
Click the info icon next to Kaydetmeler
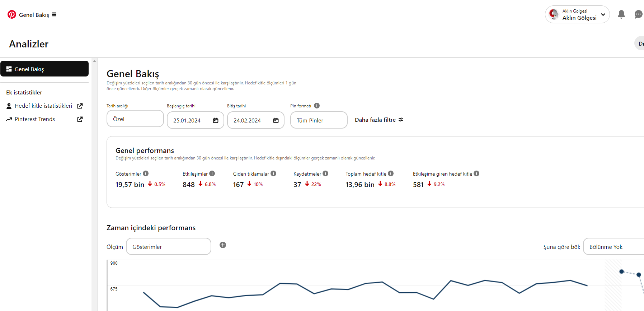[325, 173]
